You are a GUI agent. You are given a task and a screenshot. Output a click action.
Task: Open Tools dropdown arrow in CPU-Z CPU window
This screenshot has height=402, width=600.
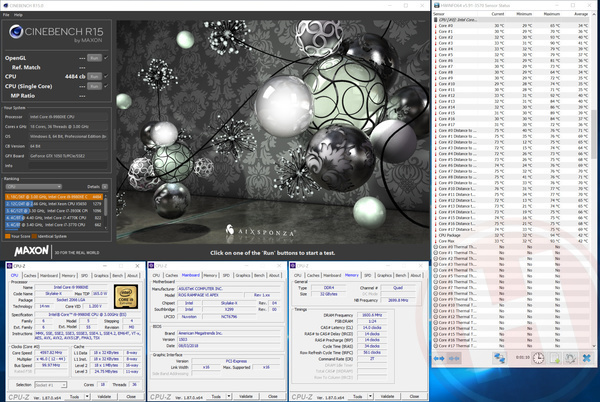(87, 397)
